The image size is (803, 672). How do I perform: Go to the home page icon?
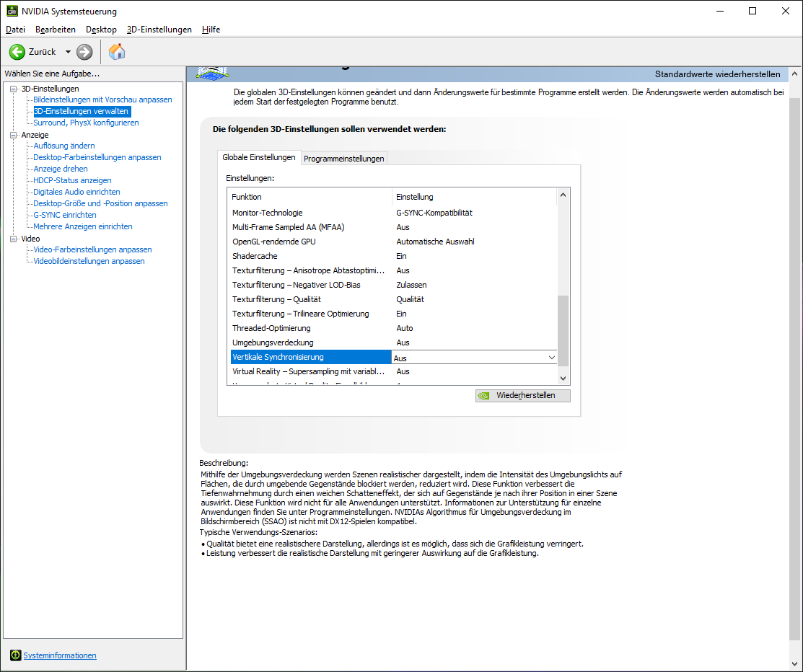117,52
